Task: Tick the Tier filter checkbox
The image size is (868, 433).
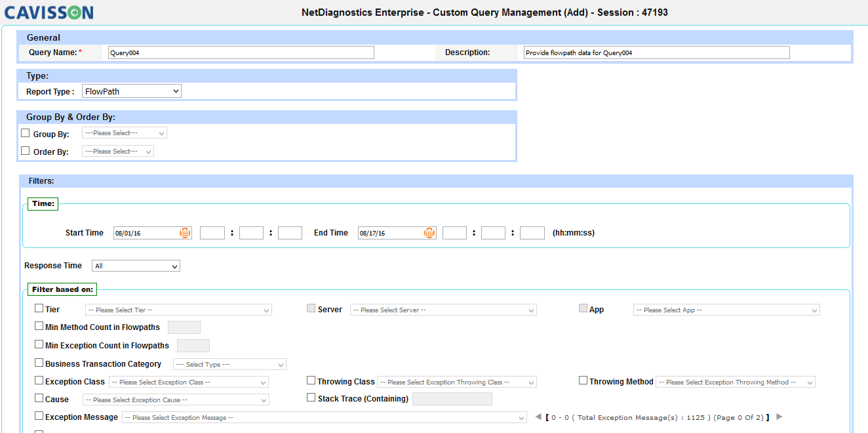Action: click(x=39, y=308)
